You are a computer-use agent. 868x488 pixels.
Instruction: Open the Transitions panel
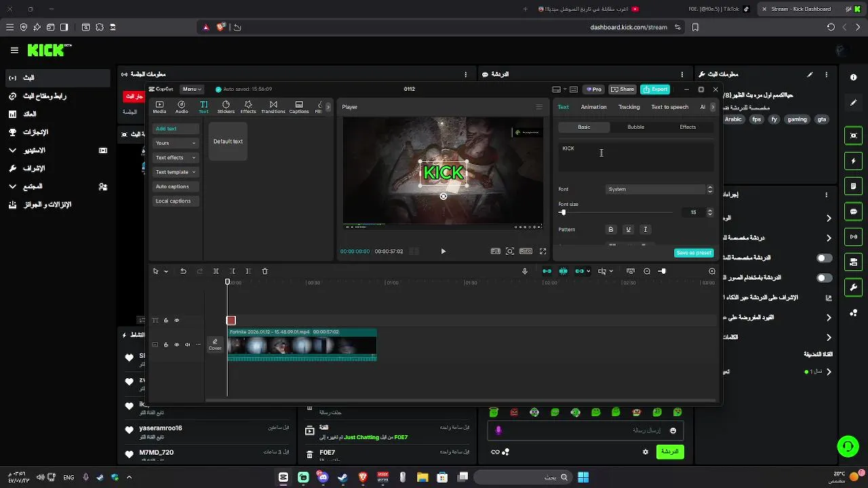(273, 107)
